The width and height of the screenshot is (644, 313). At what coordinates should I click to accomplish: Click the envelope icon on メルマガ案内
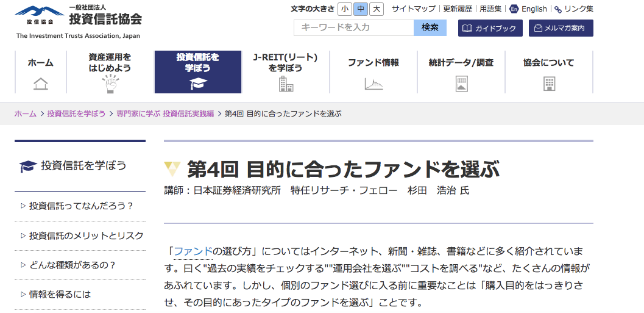538,28
